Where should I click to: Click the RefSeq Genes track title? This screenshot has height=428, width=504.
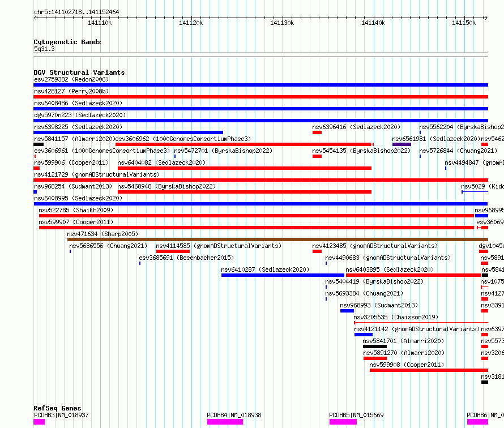58,408
